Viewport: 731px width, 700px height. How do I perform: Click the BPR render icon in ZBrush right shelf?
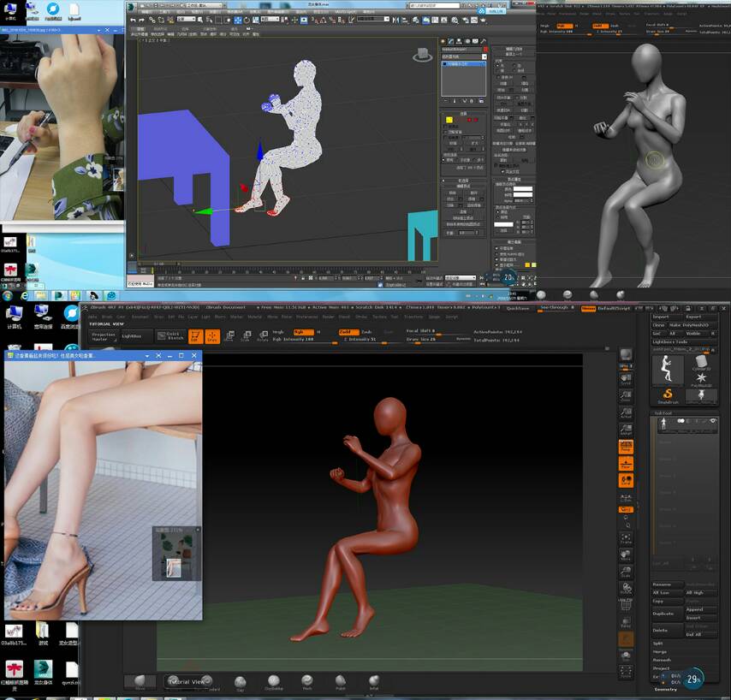click(626, 356)
